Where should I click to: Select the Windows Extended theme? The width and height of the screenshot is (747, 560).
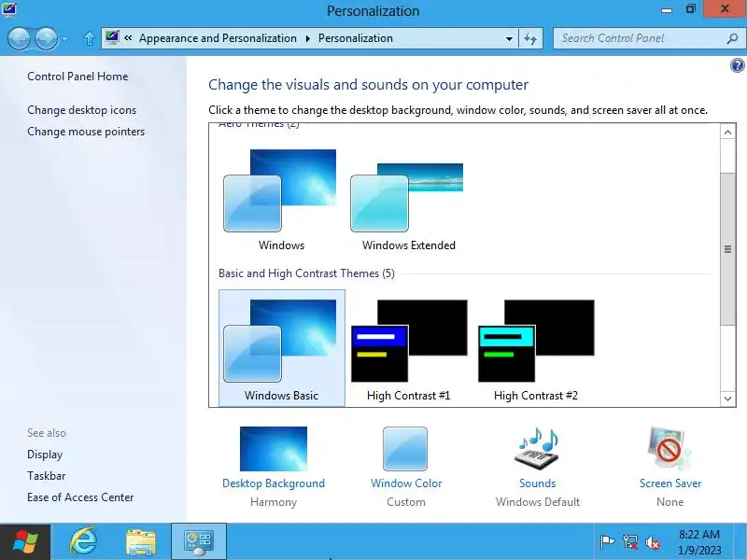point(408,199)
